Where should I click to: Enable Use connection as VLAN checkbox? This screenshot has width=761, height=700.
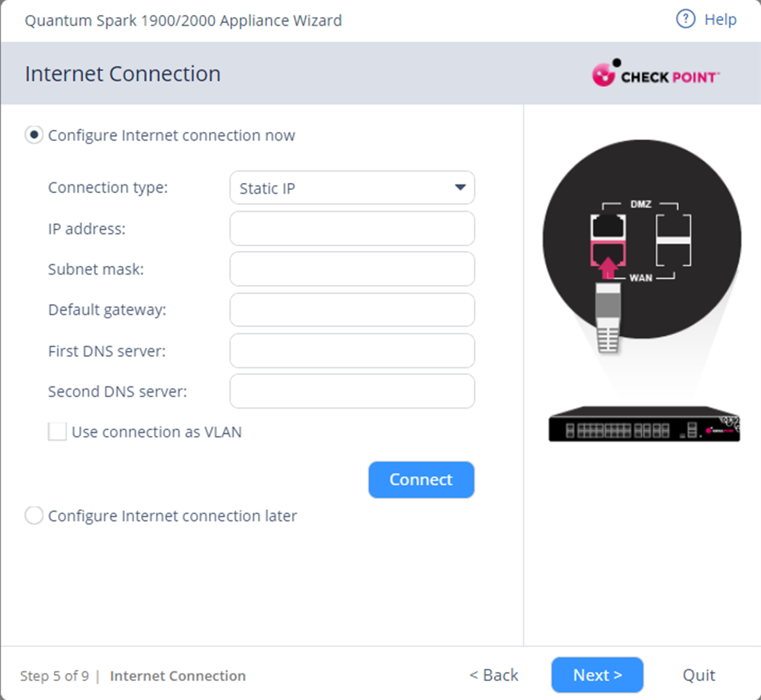tap(57, 432)
